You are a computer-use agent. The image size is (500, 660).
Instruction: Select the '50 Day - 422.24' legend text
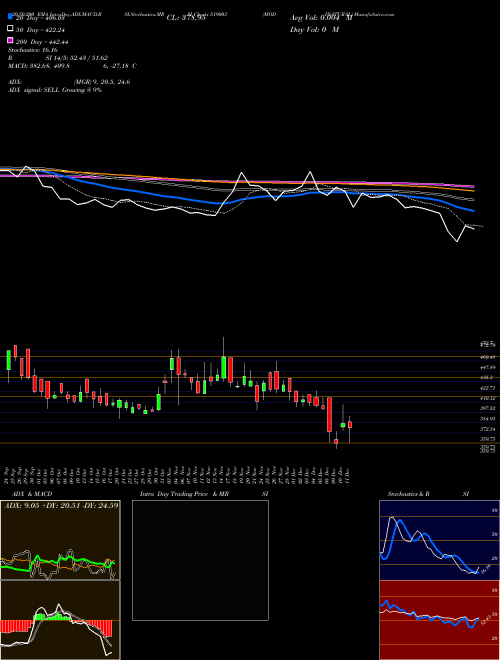42,30
